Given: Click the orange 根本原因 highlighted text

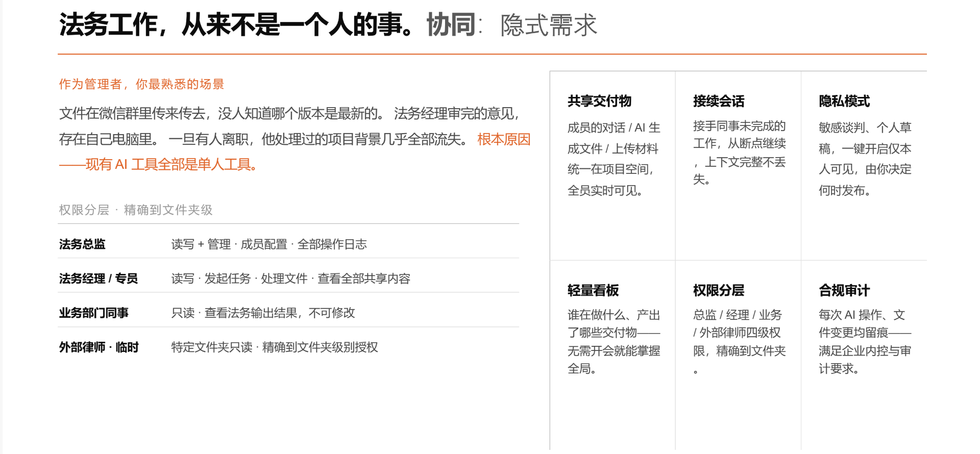Looking at the screenshot, I should [504, 139].
